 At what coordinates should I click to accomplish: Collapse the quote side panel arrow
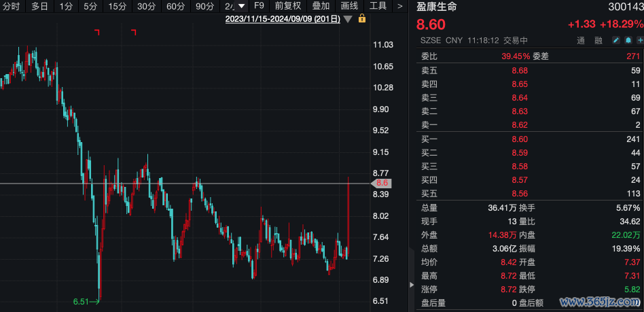click(x=412, y=284)
